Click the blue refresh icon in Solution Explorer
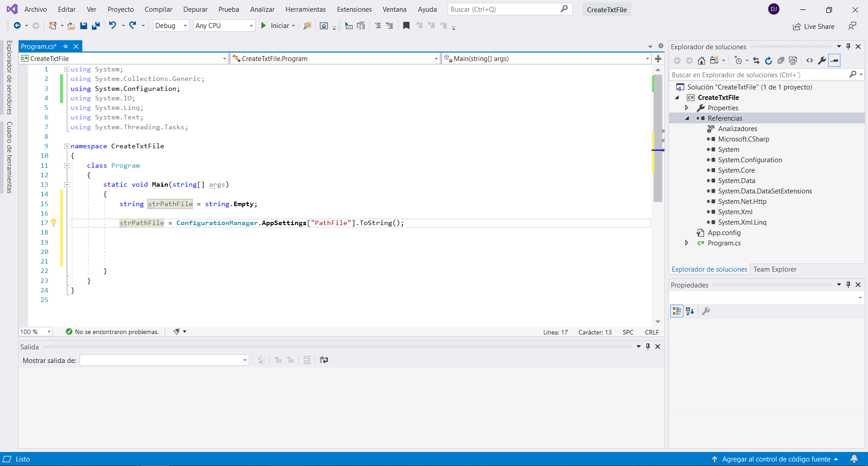Viewport: 868px width, 466px height. click(768, 61)
